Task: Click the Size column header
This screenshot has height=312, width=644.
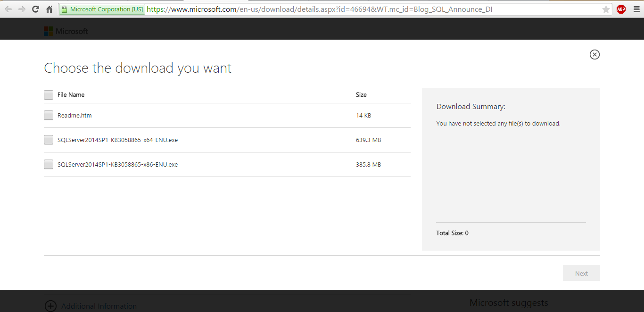Action: tap(361, 95)
